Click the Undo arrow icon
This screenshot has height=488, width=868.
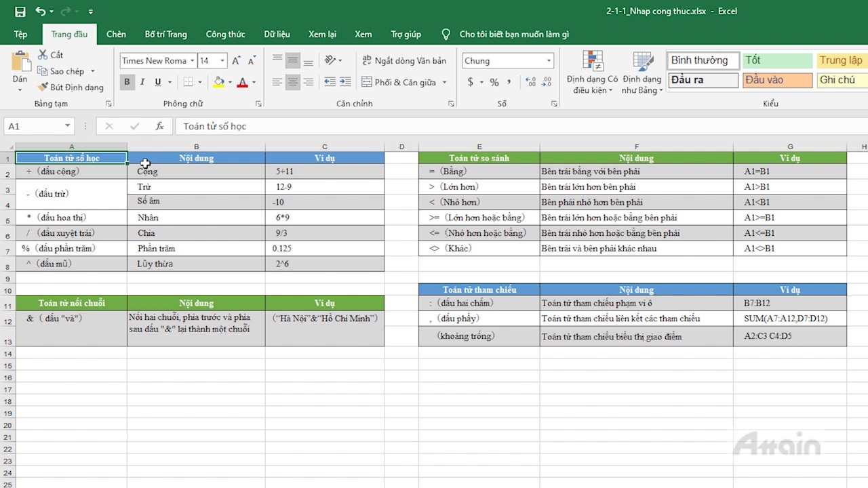(41, 12)
